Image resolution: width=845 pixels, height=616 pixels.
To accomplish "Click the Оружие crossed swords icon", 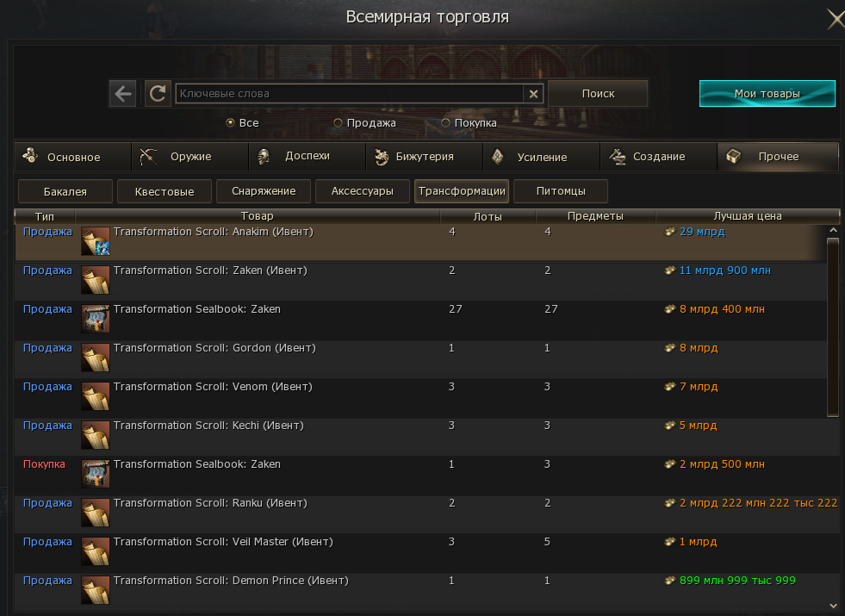I will (x=148, y=156).
